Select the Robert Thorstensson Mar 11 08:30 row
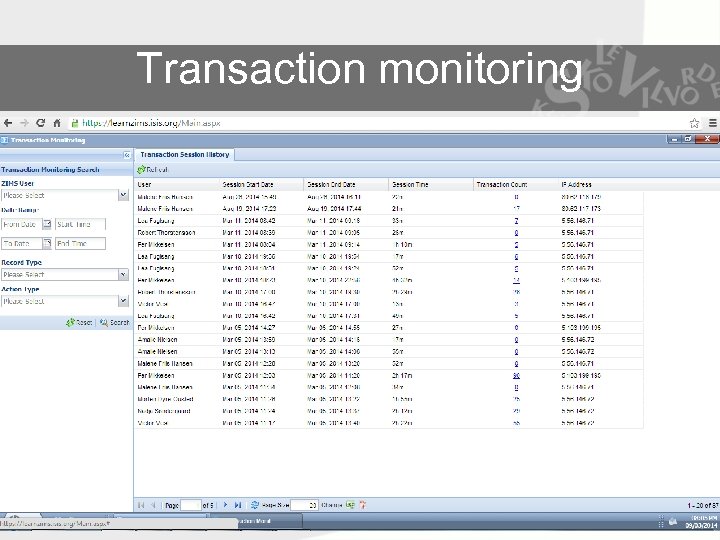The image size is (720, 540). point(389,233)
